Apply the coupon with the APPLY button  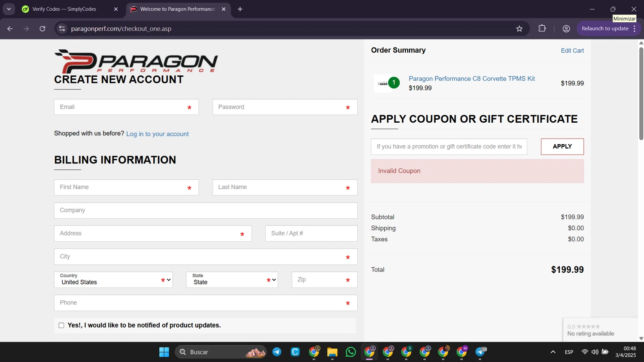(562, 147)
